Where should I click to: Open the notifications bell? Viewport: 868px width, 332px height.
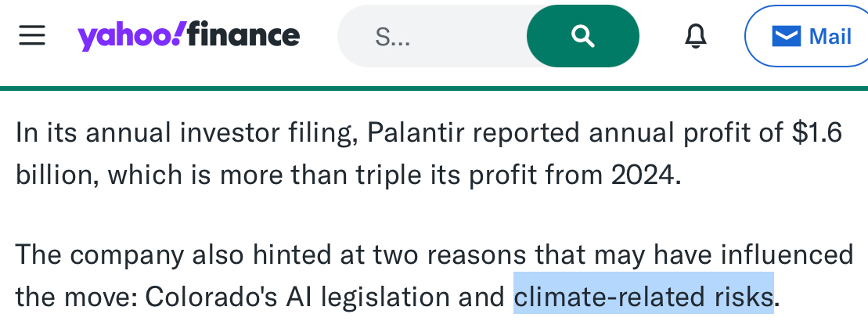pyautogui.click(x=693, y=36)
